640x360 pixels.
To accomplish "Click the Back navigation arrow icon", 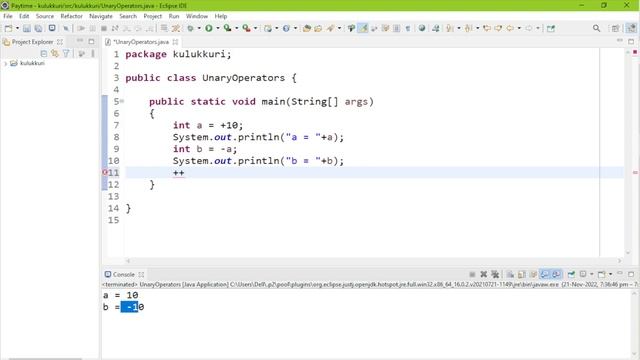I will pyautogui.click(x=510, y=28).
